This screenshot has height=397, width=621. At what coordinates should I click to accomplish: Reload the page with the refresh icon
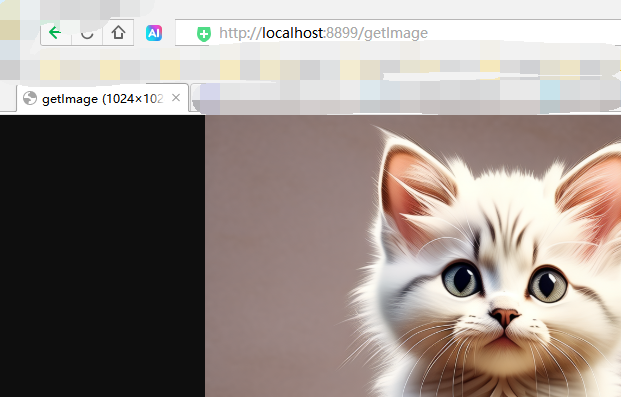point(87,33)
